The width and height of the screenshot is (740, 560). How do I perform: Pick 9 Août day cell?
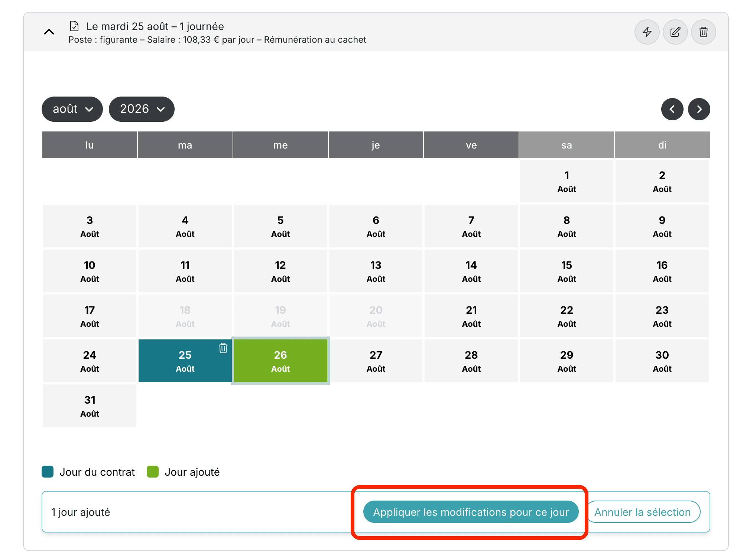[662, 226]
